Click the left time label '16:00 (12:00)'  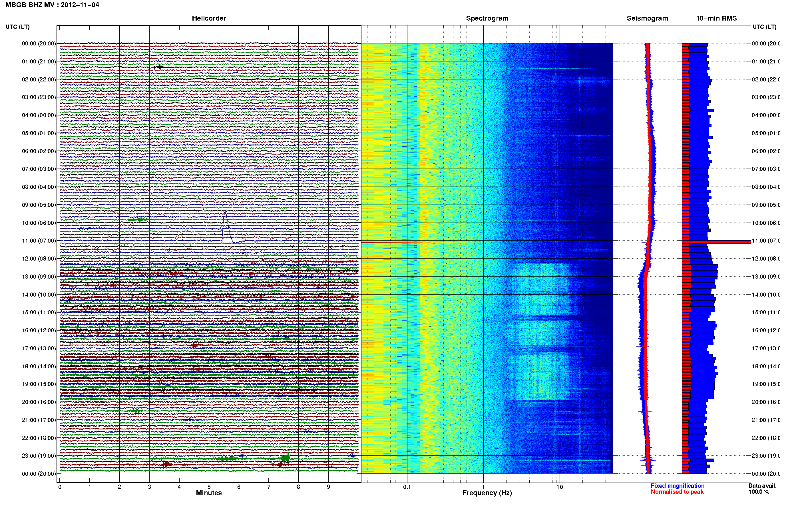[x=39, y=330]
